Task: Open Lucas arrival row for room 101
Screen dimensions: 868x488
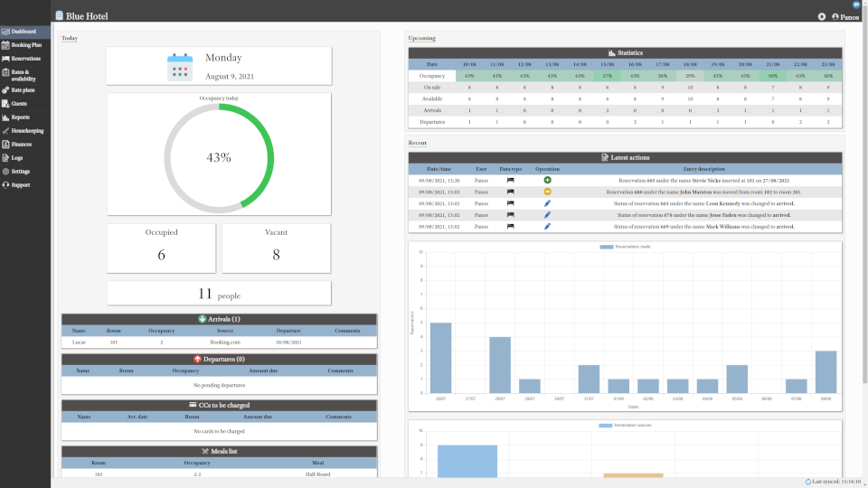Action: pyautogui.click(x=219, y=343)
